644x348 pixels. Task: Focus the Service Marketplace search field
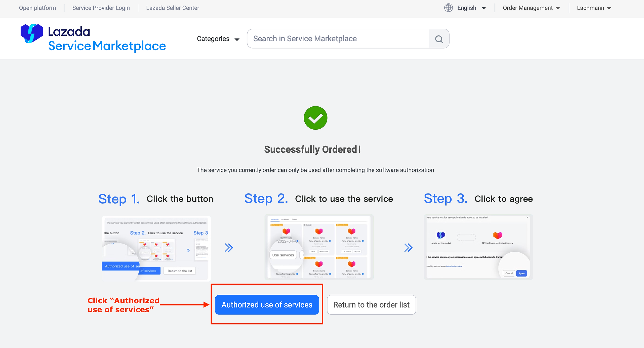338,39
